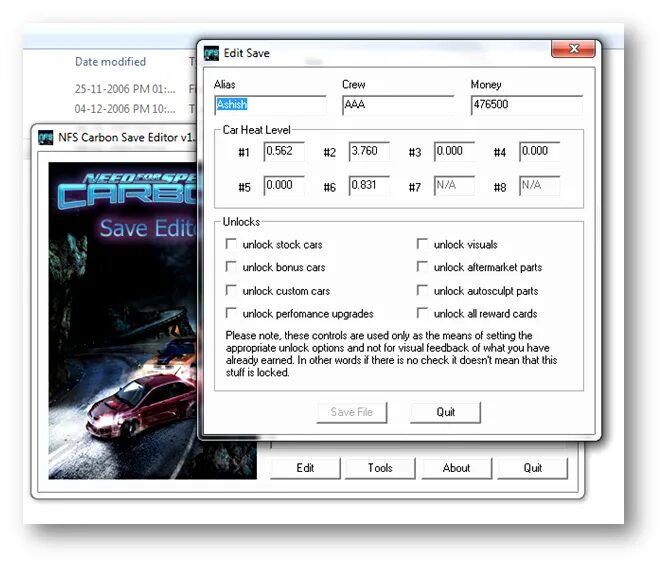Toggle unlock autosculpt parts checkbox

pyautogui.click(x=422, y=290)
